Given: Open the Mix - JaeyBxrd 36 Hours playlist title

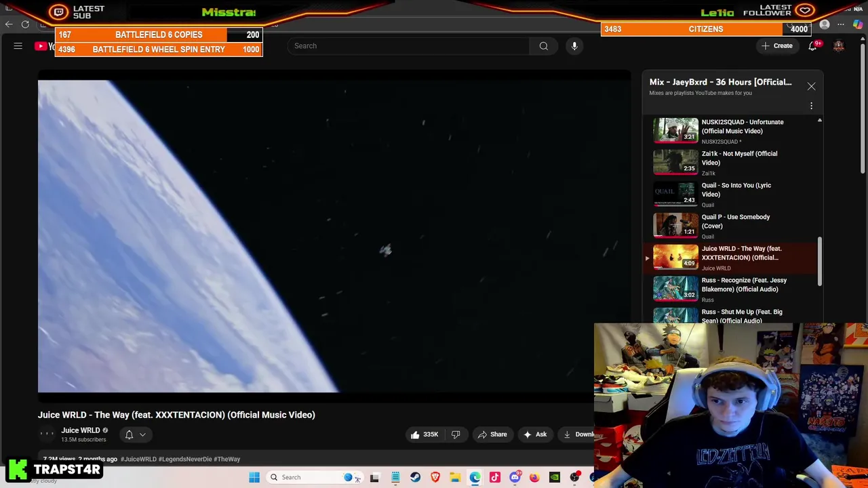Looking at the screenshot, I should pyautogui.click(x=720, y=82).
